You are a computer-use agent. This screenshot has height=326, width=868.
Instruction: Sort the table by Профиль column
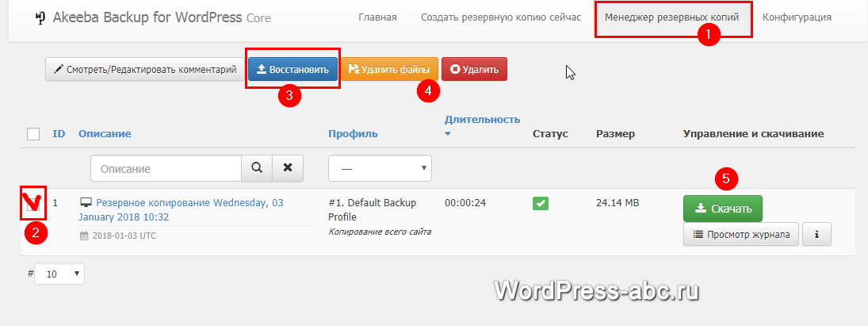pos(353,133)
